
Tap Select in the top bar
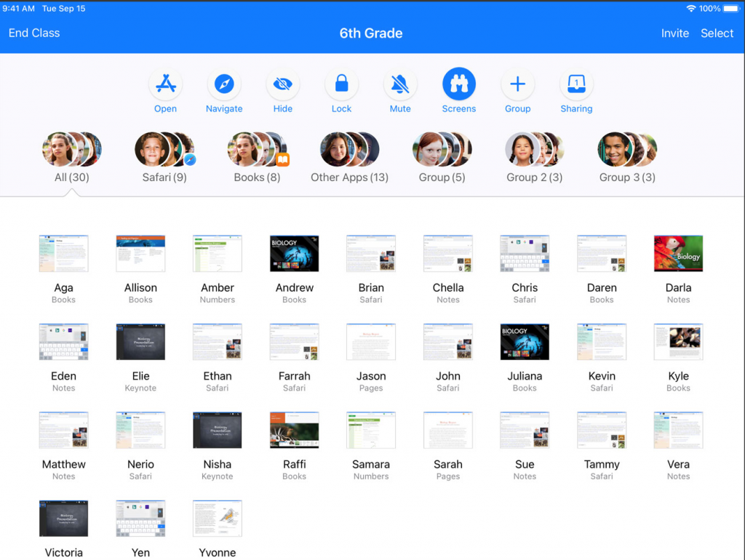point(717,33)
